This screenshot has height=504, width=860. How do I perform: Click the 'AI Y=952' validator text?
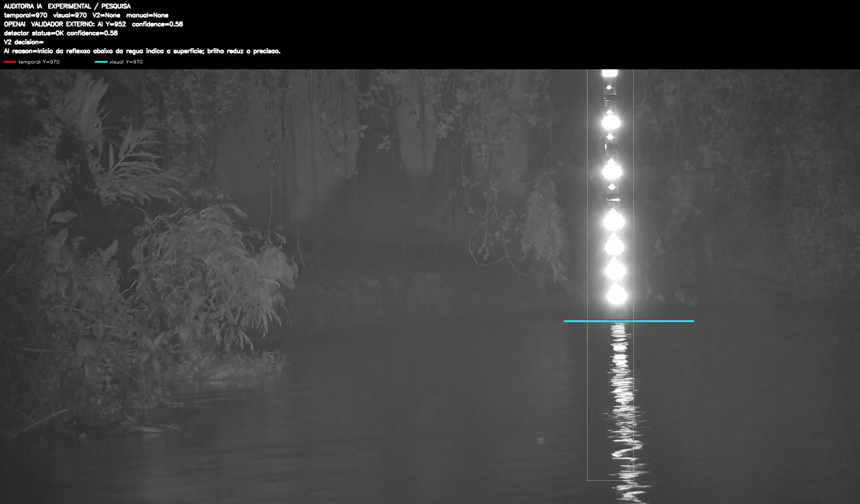pos(111,24)
